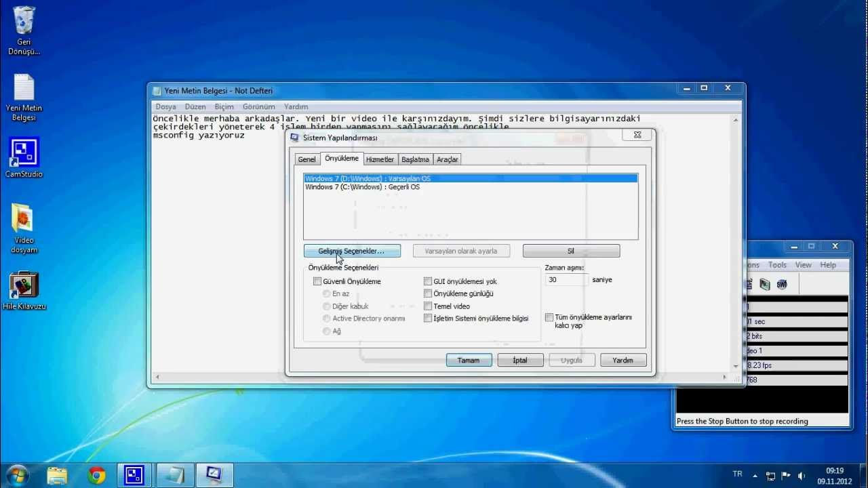This screenshot has height=488, width=868.
Task: Click the Sistem Yapılandırması title bar icon
Action: pos(294,138)
